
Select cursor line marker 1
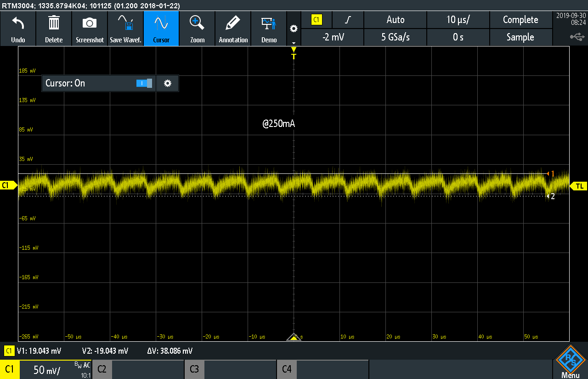(x=551, y=173)
